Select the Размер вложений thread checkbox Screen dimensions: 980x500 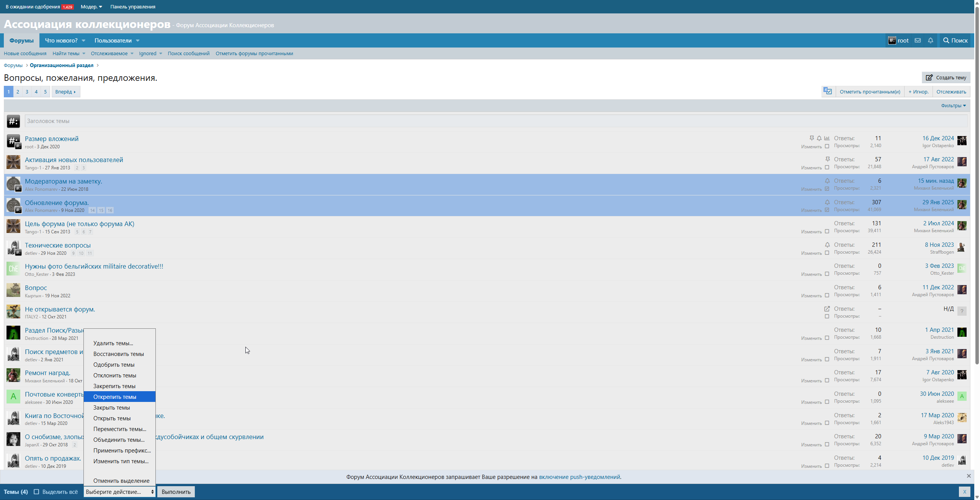(827, 146)
